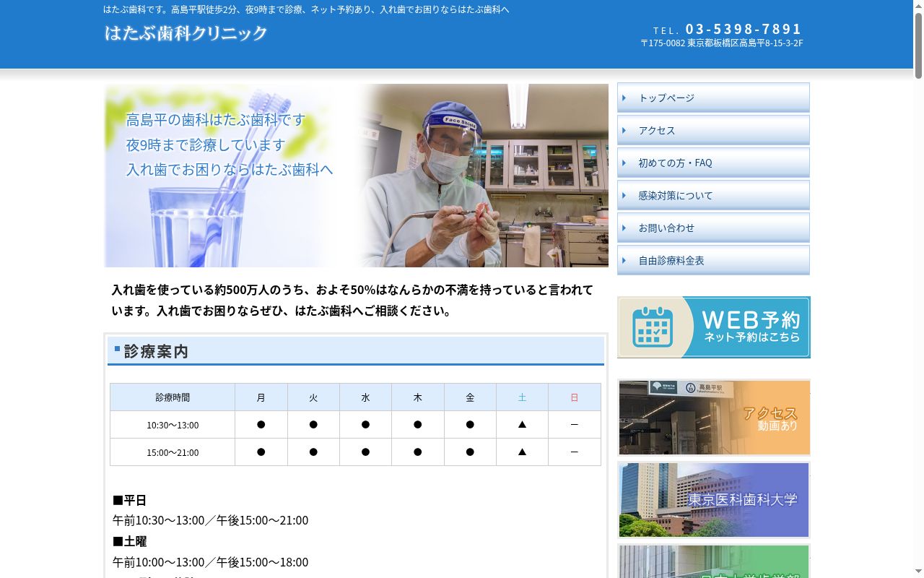This screenshot has width=924, height=578.
Task: Open 自由診療料金表 page
Action: 713,260
